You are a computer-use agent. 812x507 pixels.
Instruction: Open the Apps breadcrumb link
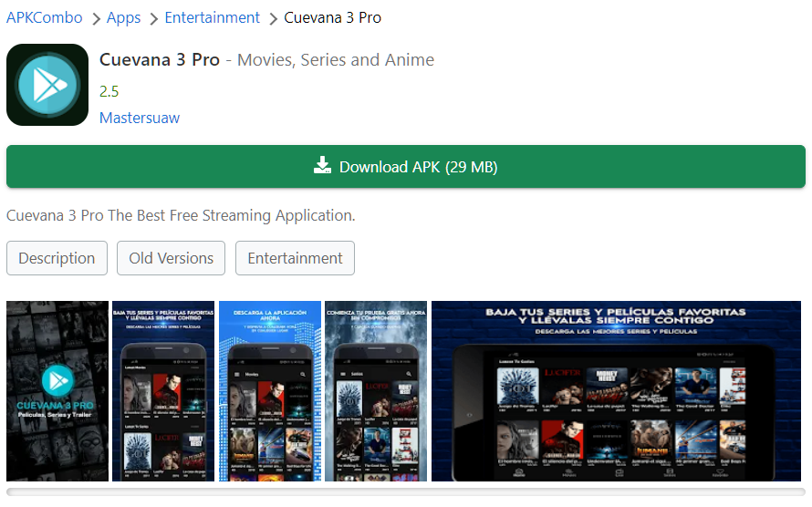[x=123, y=17]
